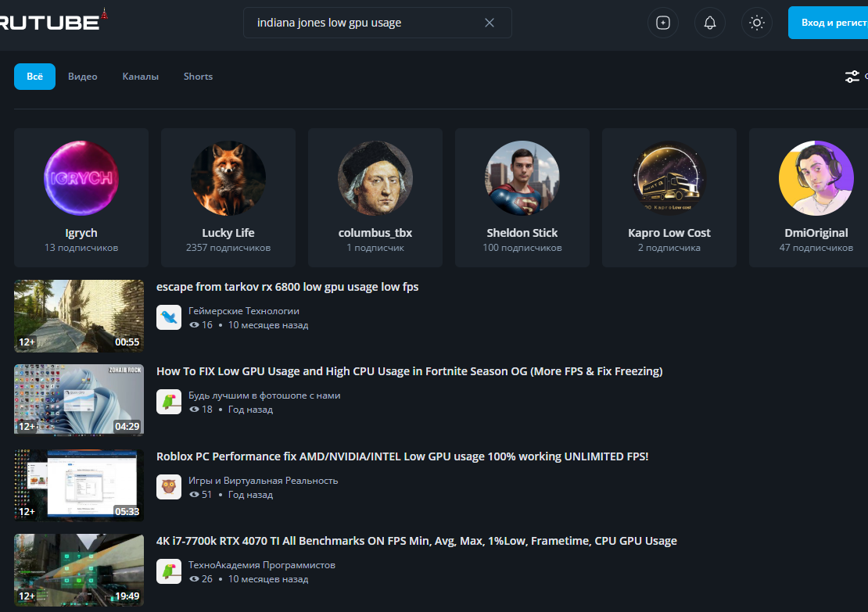Click the Kapro Low Cost channel name
Screen dimensions: 868x612
point(669,233)
